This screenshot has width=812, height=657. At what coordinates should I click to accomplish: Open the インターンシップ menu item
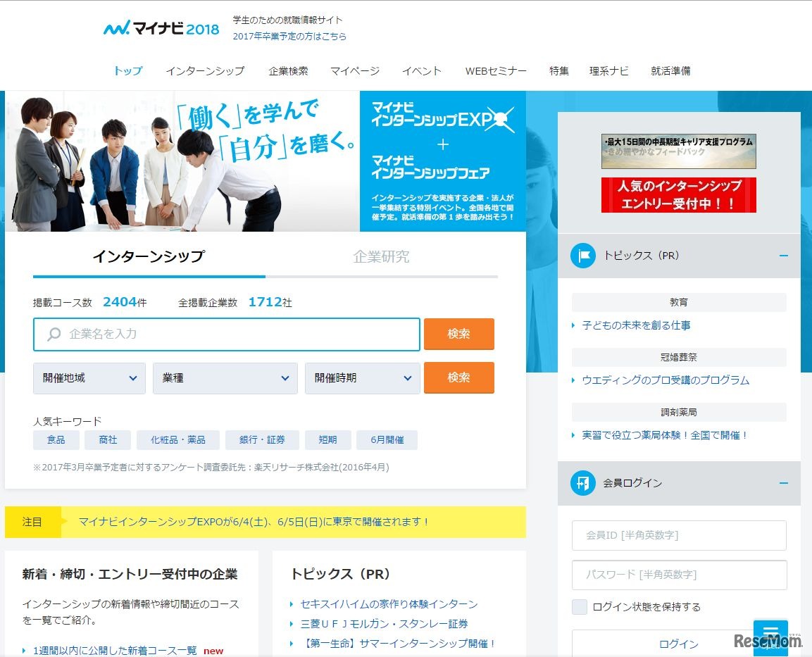205,71
